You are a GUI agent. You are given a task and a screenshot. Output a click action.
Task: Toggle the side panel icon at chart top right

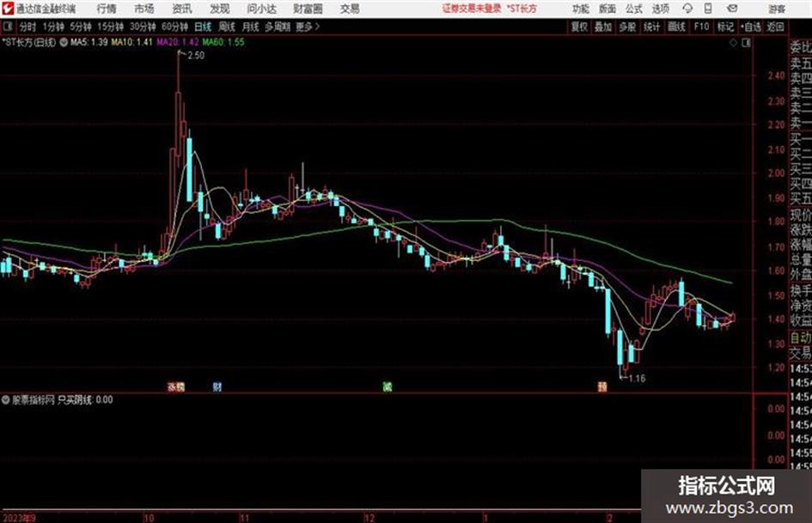746,43
